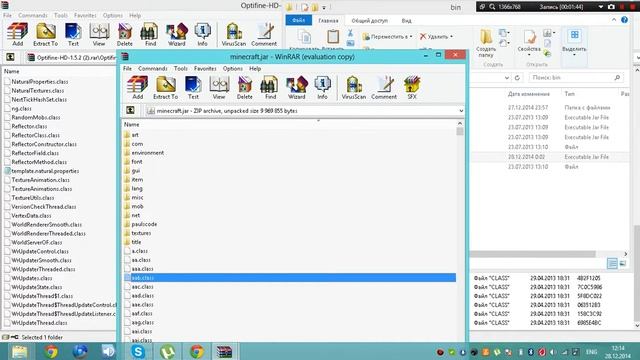Select the aab.class file in minecraft.jar
The height and width of the screenshot is (360, 640).
(290, 278)
